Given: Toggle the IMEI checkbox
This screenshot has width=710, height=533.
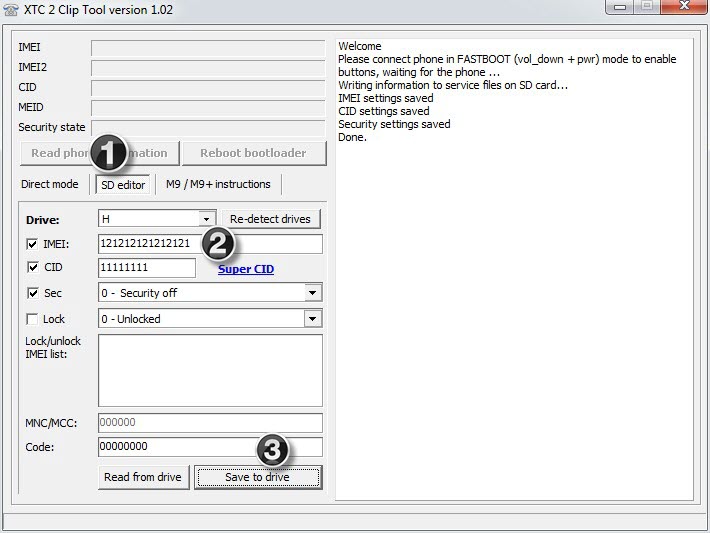Looking at the screenshot, I should pos(32,244).
